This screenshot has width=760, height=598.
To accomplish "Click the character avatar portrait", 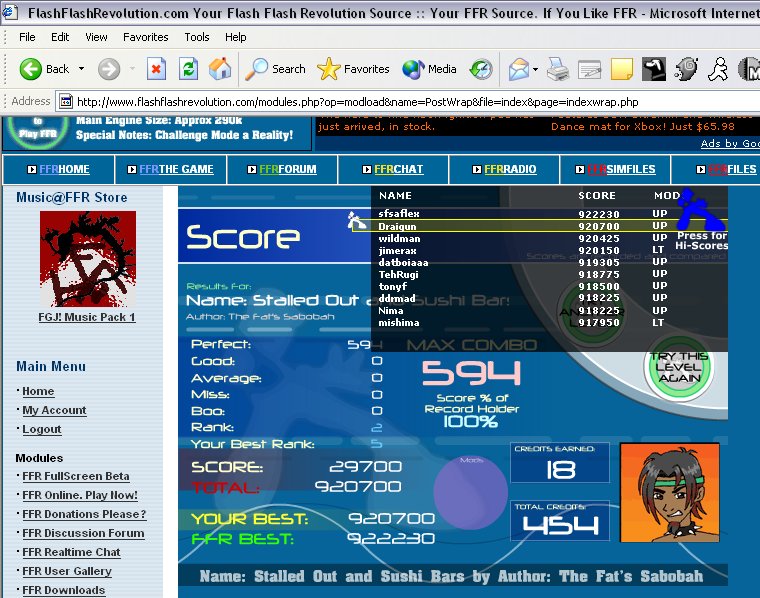I will click(670, 492).
